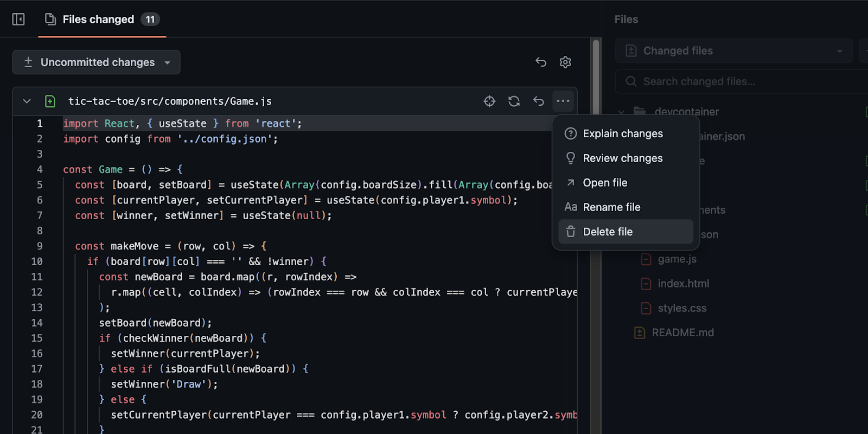Screen dimensions: 868x434
Task: Click the arrow icon next to Open file
Action: click(571, 183)
